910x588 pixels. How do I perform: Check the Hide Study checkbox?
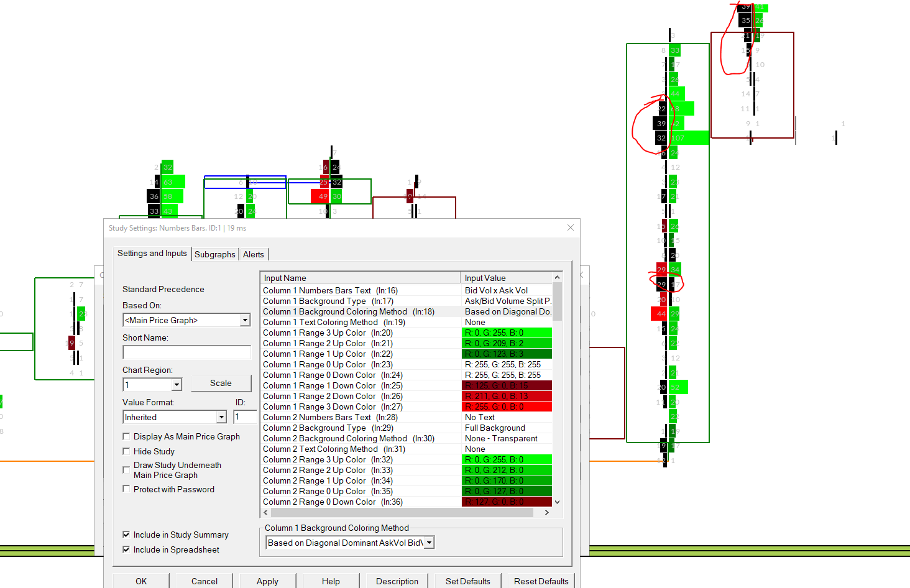127,451
